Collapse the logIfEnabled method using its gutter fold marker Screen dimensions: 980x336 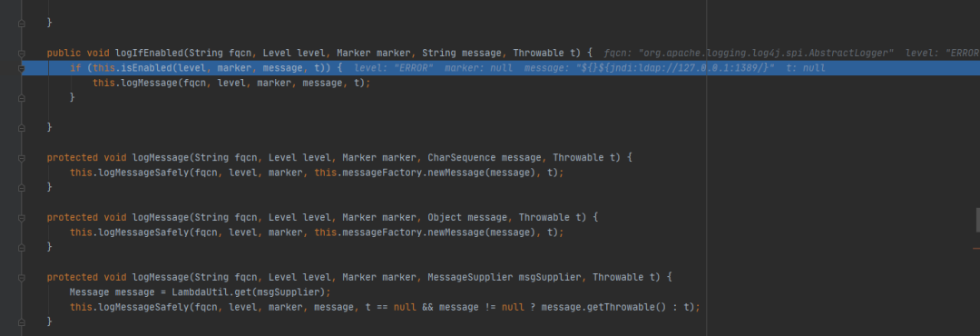[21, 54]
